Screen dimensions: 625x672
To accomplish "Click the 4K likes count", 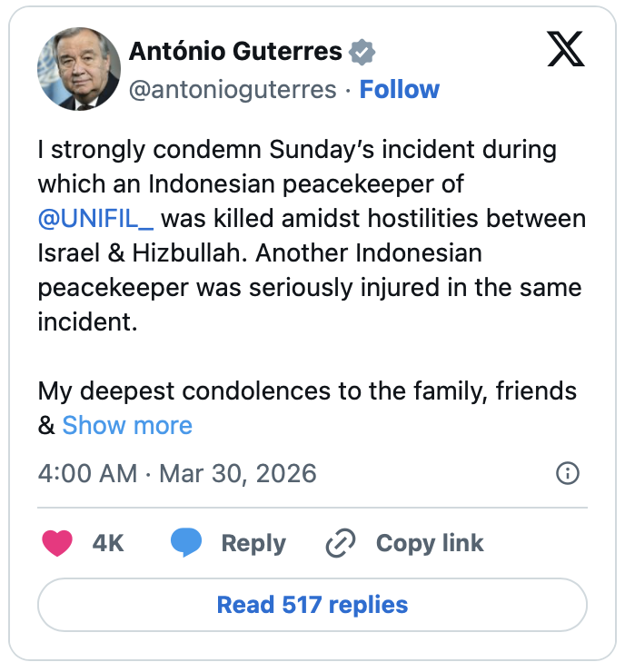I will [108, 543].
